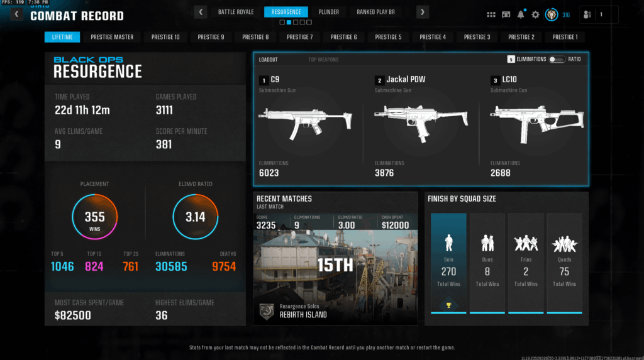
Task: Click the trophy icon under Solo
Action: (448, 305)
